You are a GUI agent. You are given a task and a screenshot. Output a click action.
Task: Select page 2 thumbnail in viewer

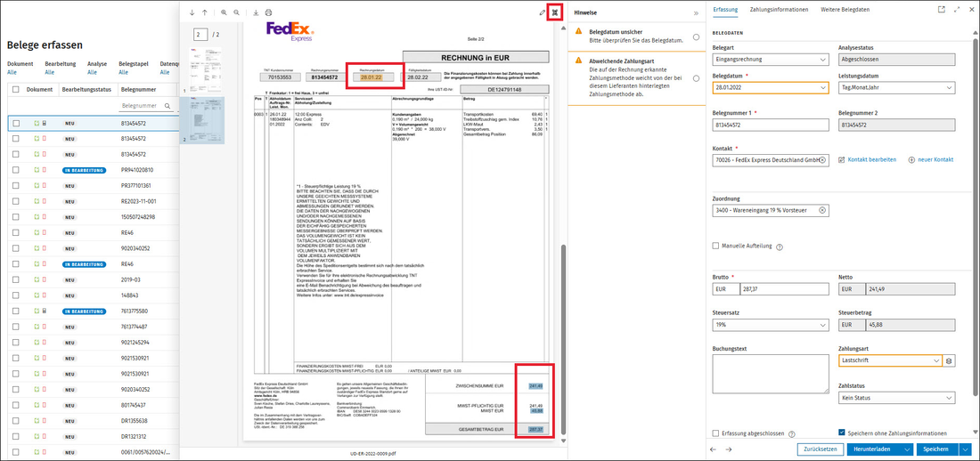(x=208, y=120)
